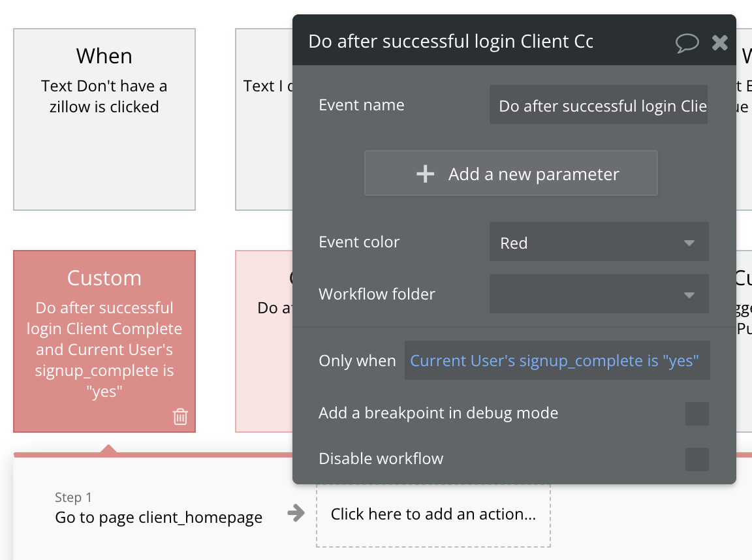Viewport: 752px width, 560px height.
Task: Click the arrow after Step 1
Action: pyautogui.click(x=296, y=514)
